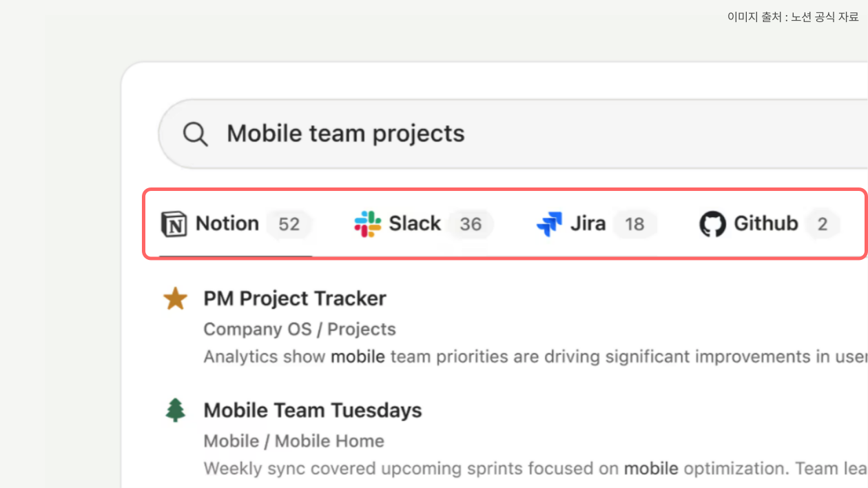The height and width of the screenshot is (488, 868).
Task: Click the magnifying glass search icon
Action: [x=196, y=134]
